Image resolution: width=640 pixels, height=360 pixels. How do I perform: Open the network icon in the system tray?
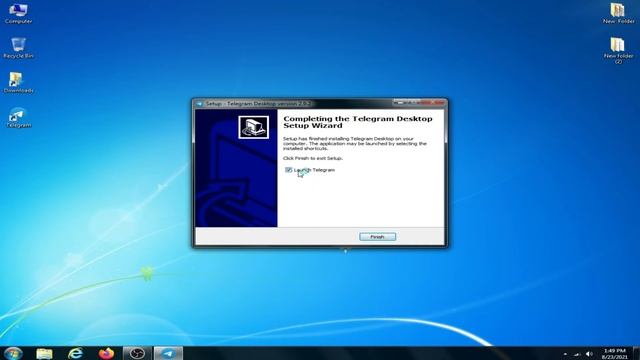coord(577,354)
